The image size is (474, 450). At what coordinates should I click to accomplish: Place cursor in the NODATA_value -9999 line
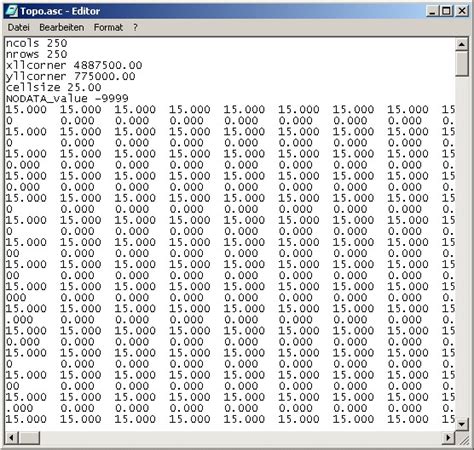coord(67,99)
